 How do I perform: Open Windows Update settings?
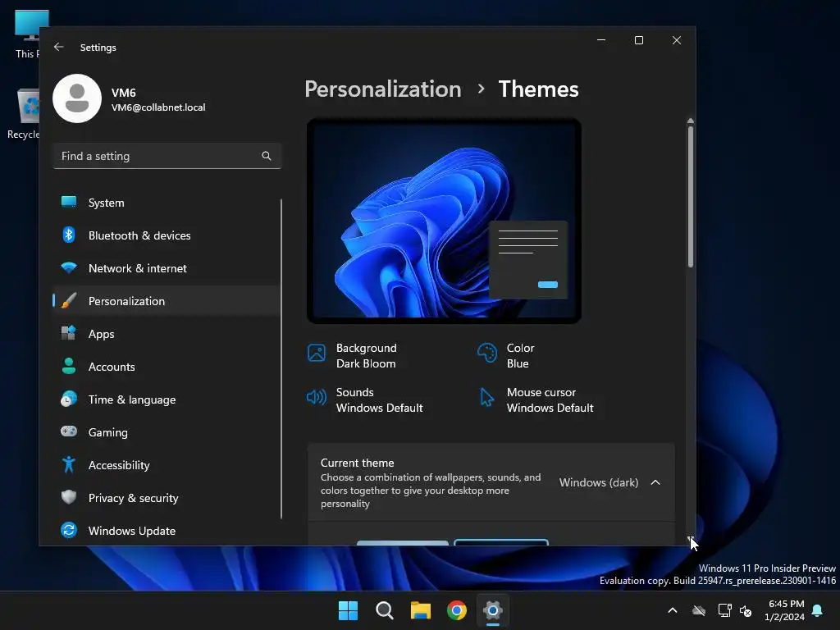pos(167,531)
